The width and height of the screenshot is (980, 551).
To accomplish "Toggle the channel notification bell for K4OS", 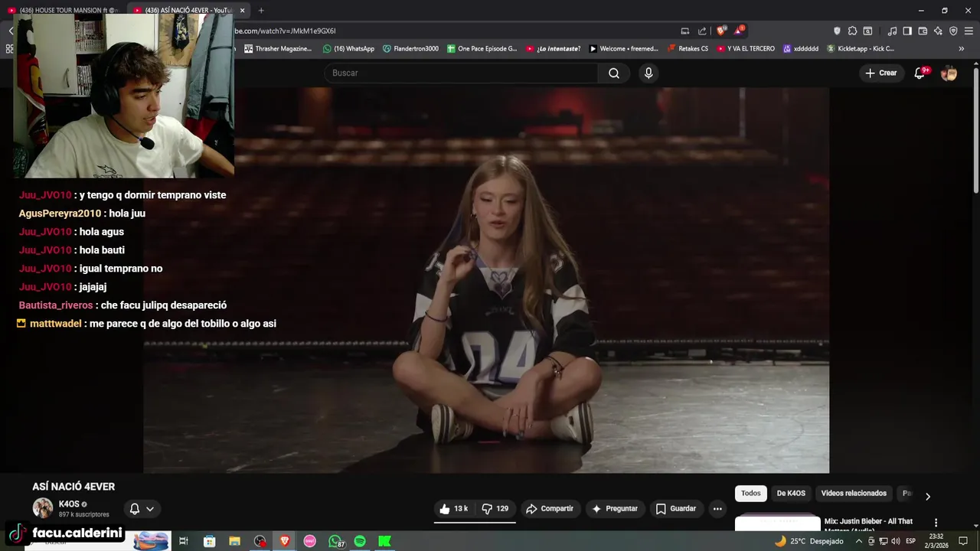I will tap(135, 508).
